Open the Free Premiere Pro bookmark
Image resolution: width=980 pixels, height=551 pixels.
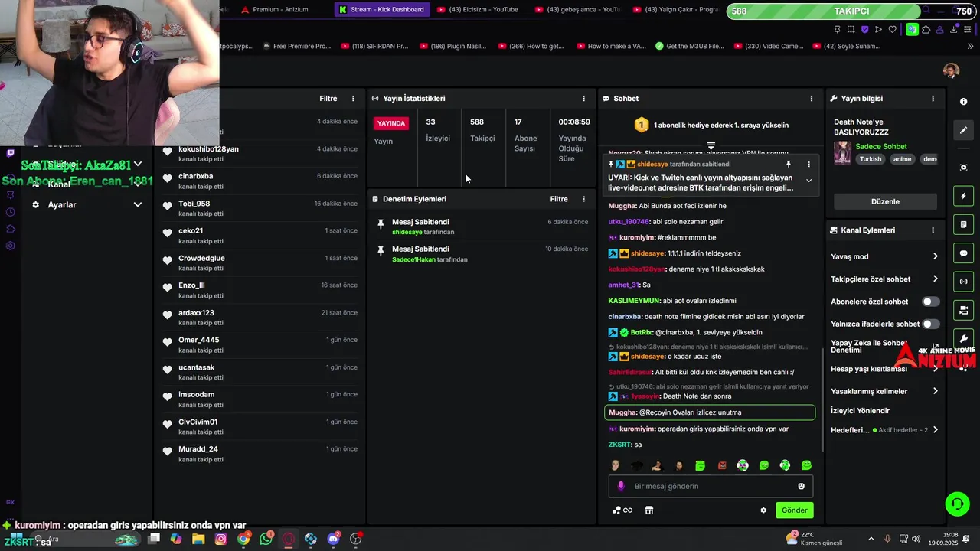click(296, 46)
